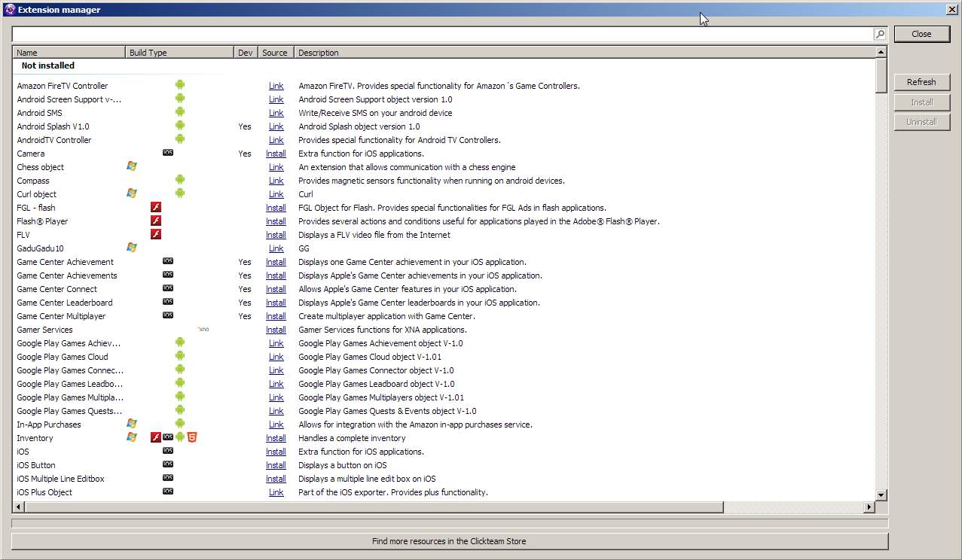Click the horizontal scrollbar thumb
Screen dimensions: 962x560
coord(374,507)
